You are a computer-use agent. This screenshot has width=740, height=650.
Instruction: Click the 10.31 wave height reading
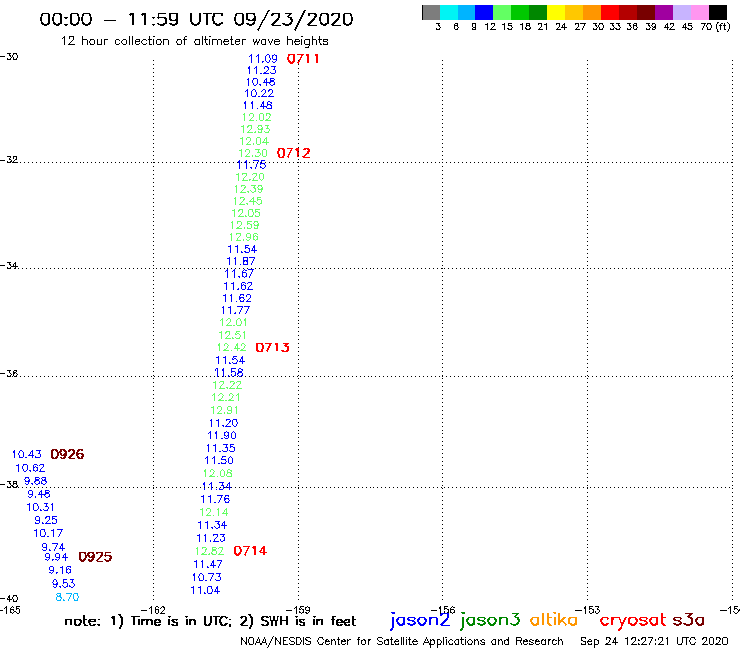pyautogui.click(x=41, y=507)
